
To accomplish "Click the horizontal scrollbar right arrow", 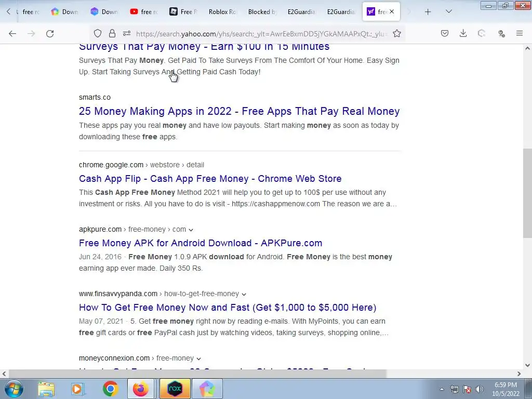I will click(519, 374).
